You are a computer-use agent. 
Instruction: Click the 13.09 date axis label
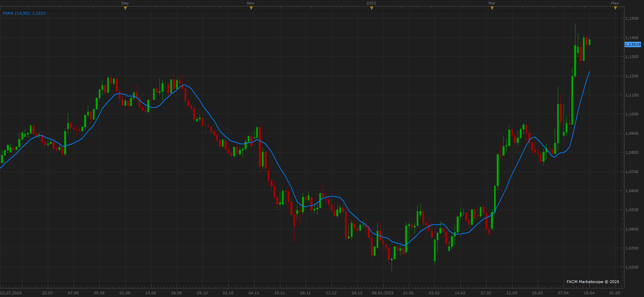pos(151,293)
